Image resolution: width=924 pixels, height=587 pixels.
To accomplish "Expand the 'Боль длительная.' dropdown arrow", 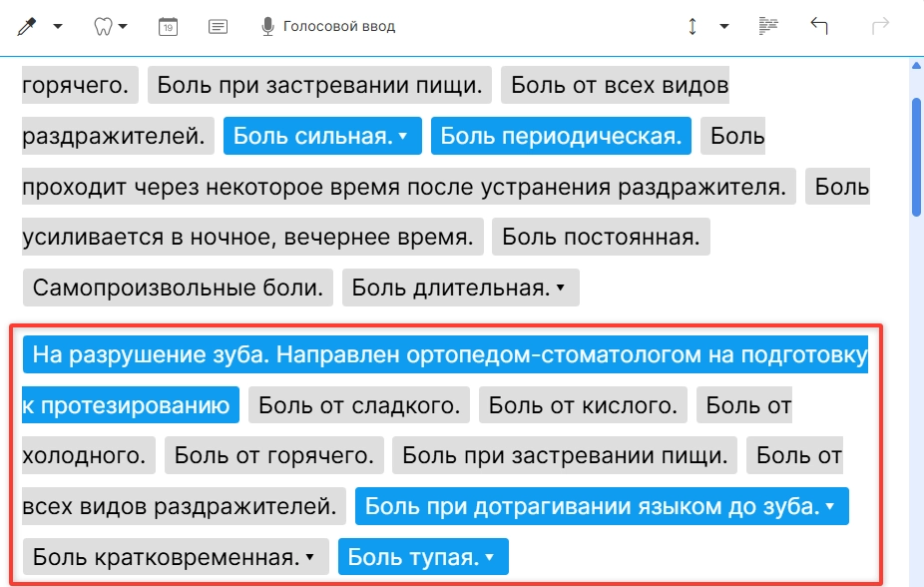I will (x=561, y=289).
